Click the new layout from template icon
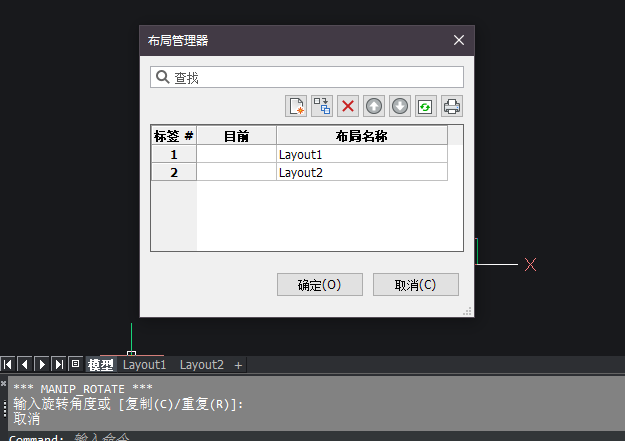 coord(322,106)
